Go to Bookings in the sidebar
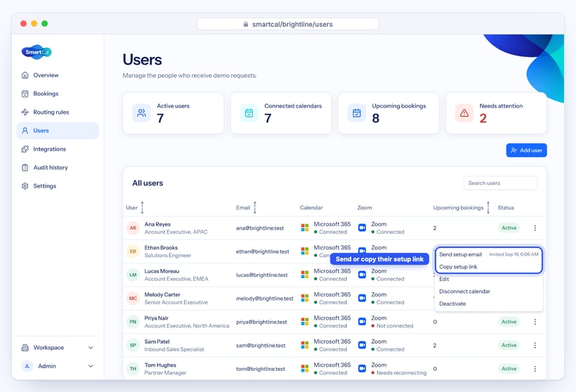Viewport: 576px width, 392px height. coord(58,93)
